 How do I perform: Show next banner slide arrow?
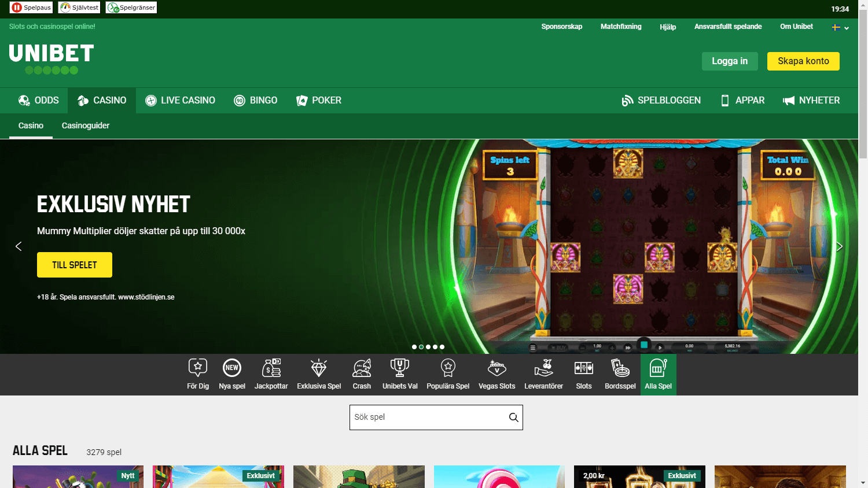pos(840,246)
